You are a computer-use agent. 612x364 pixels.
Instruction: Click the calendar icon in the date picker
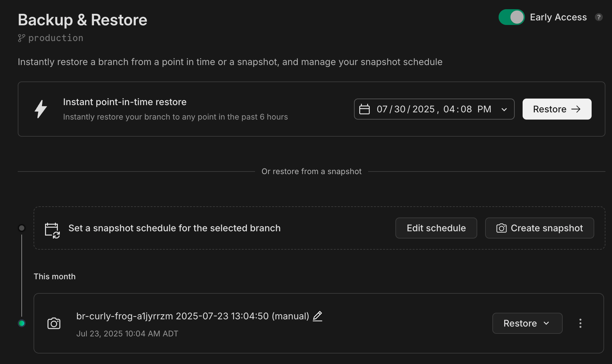pos(365,109)
